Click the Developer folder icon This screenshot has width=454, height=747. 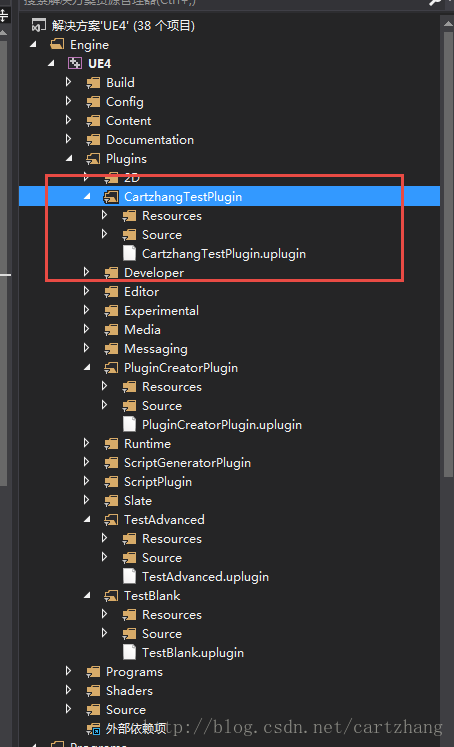111,273
